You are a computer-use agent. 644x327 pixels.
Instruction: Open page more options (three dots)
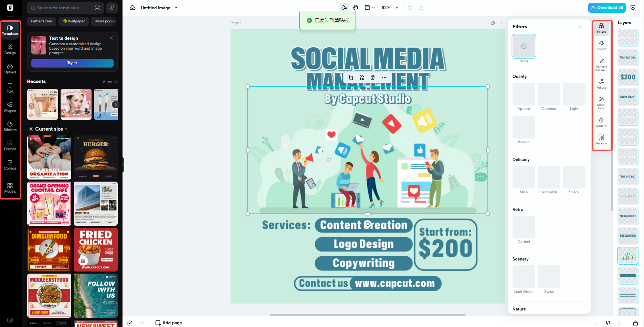[502, 23]
